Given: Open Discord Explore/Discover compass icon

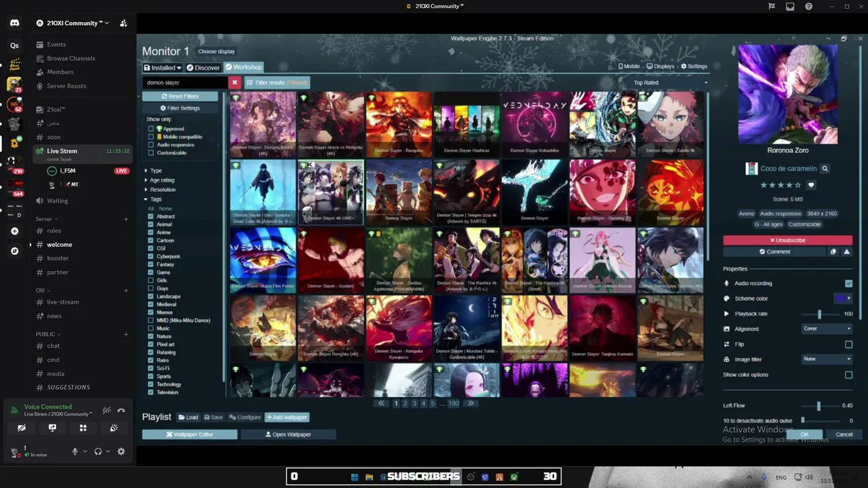Looking at the screenshot, I should click(x=14, y=251).
